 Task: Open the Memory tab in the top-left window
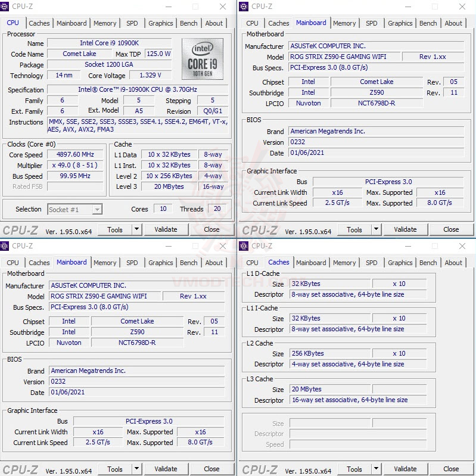click(x=105, y=23)
